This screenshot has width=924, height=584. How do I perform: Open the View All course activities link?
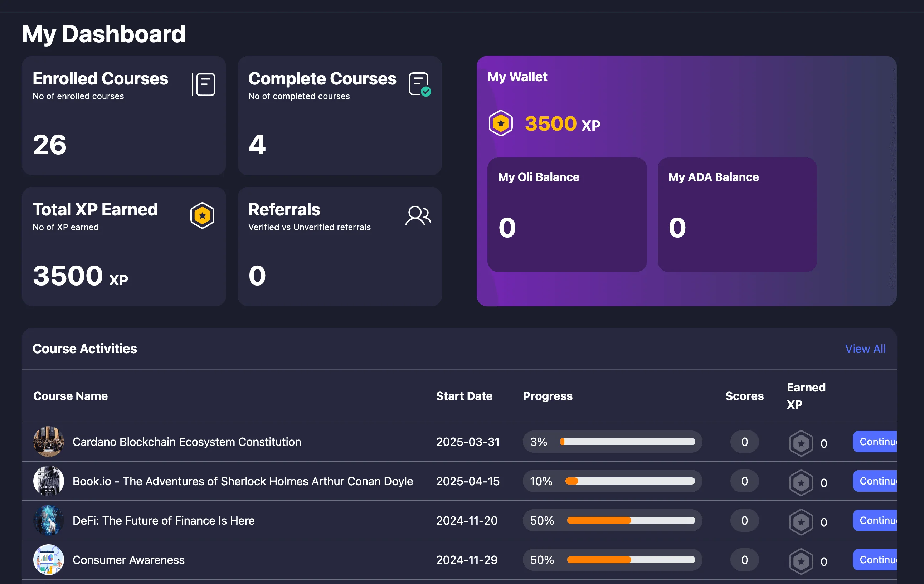click(x=865, y=349)
